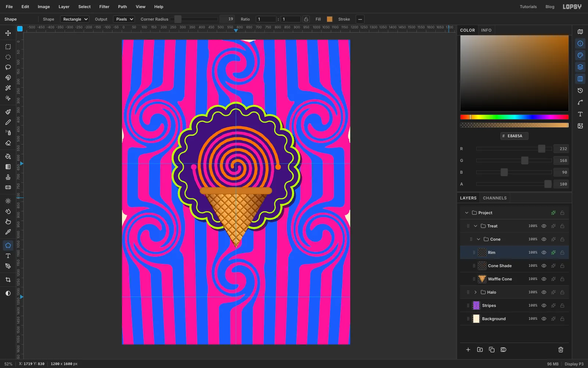Viewport: 588px width, 368px height.
Task: Add a new layer with plus icon
Action: click(468, 350)
